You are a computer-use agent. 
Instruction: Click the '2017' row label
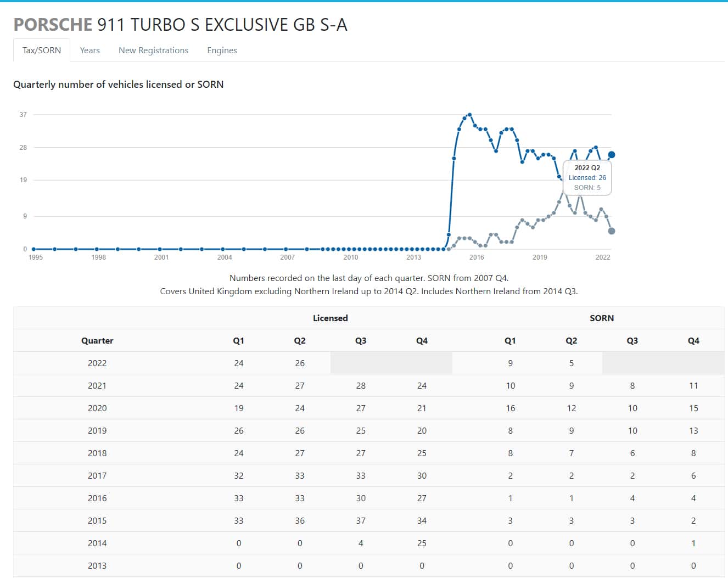(x=97, y=475)
